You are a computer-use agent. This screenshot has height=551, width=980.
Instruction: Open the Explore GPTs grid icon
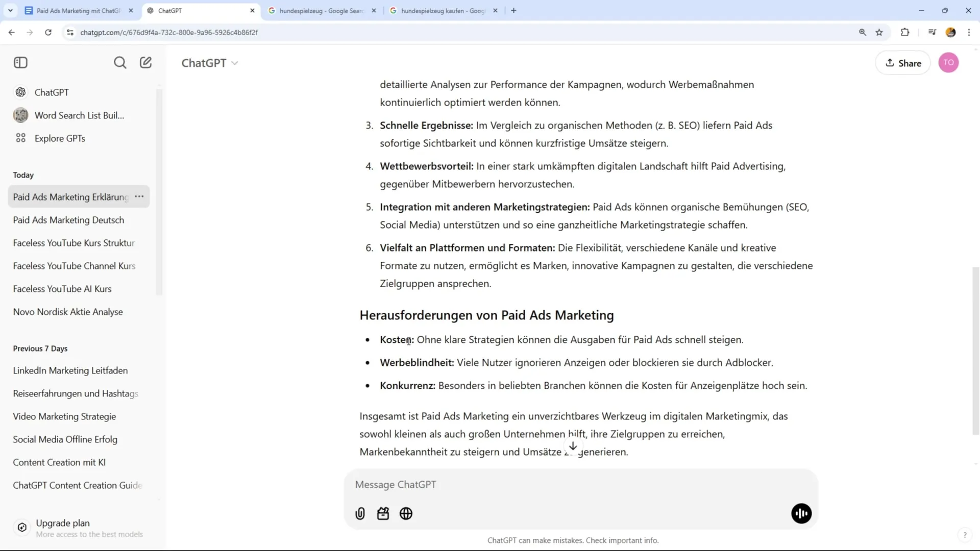pos(21,138)
